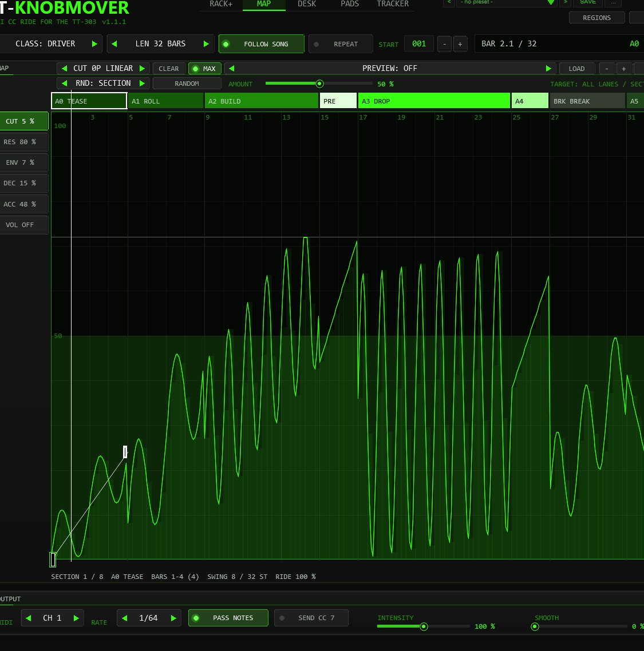Click the CLEAR button
The width and height of the screenshot is (644, 651).
(x=169, y=69)
